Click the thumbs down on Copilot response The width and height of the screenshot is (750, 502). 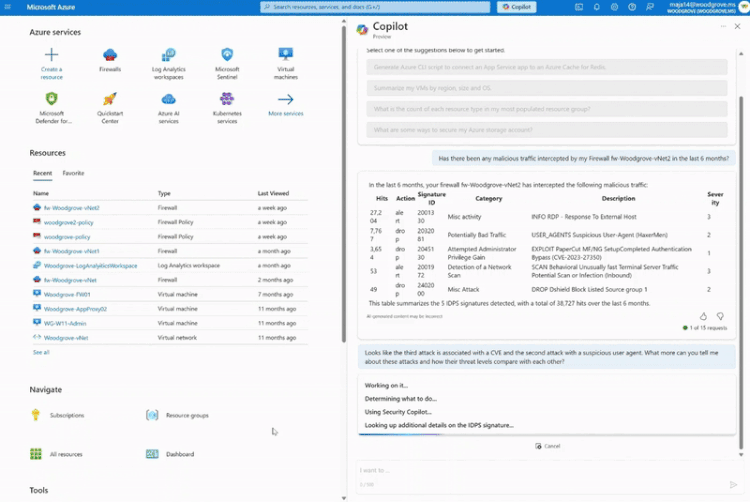(x=720, y=316)
